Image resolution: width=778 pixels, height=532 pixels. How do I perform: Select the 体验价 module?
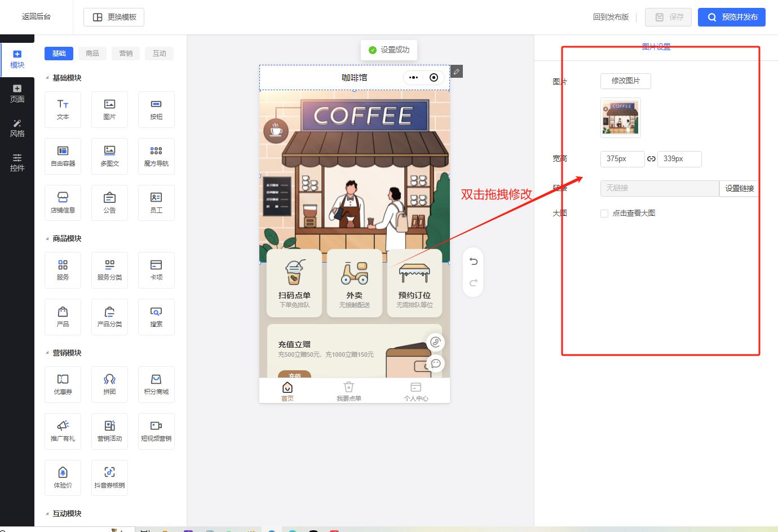click(63, 478)
